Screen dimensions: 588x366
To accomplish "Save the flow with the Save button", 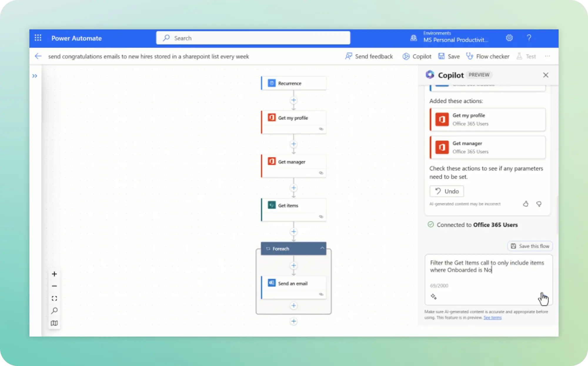I will click(449, 56).
